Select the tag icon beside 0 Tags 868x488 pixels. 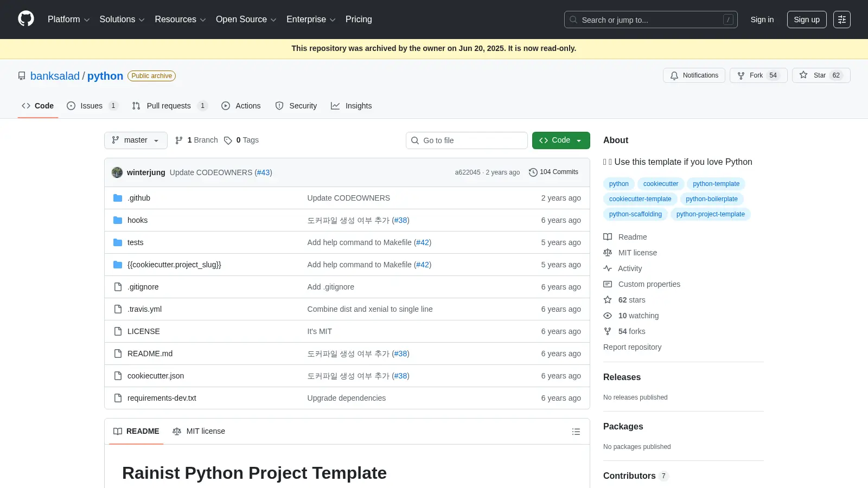click(x=228, y=140)
